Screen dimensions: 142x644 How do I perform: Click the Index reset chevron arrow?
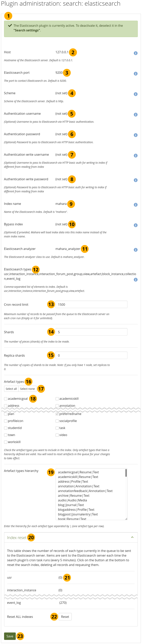pos(132,537)
